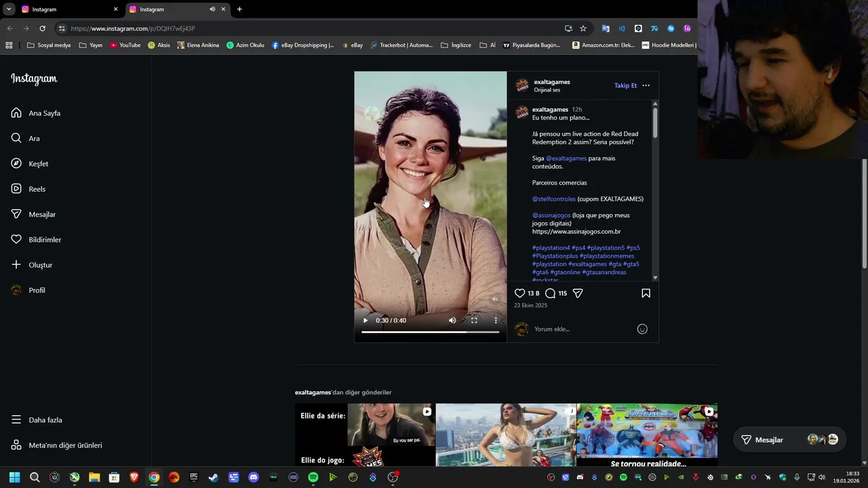The width and height of the screenshot is (868, 488).
Task: Open Mesajlar in the sidebar
Action: (33, 214)
